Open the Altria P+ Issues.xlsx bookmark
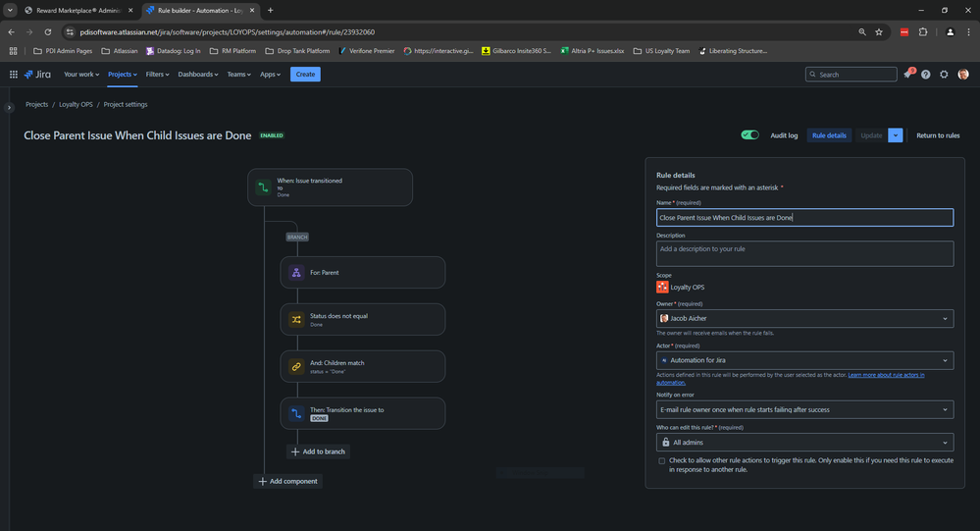Viewport: 980px width, 531px height. point(592,51)
